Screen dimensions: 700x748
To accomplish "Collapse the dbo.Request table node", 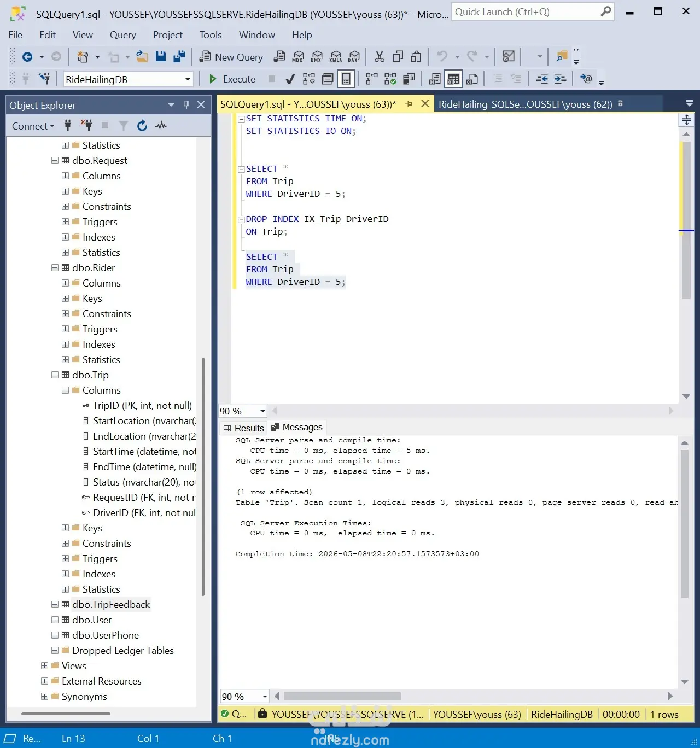I will click(55, 161).
